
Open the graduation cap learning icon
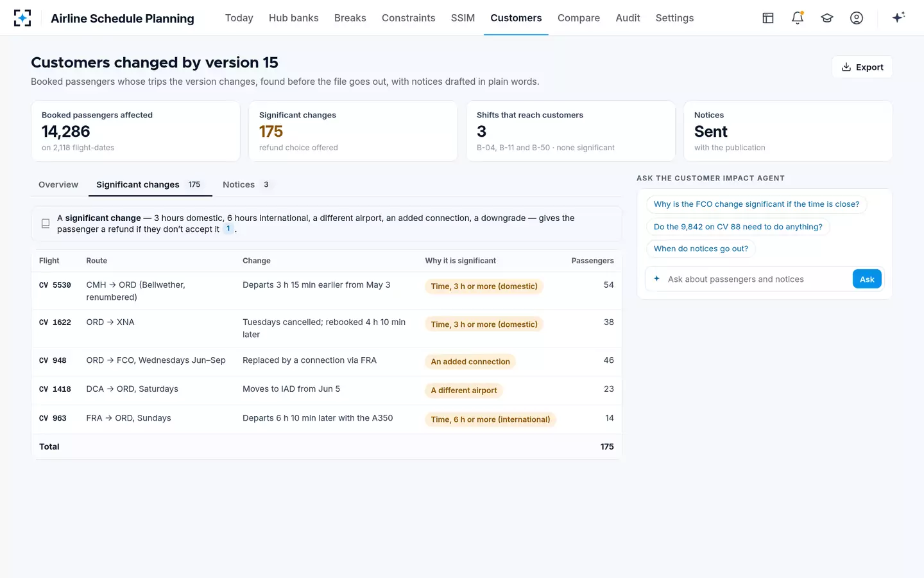click(827, 18)
